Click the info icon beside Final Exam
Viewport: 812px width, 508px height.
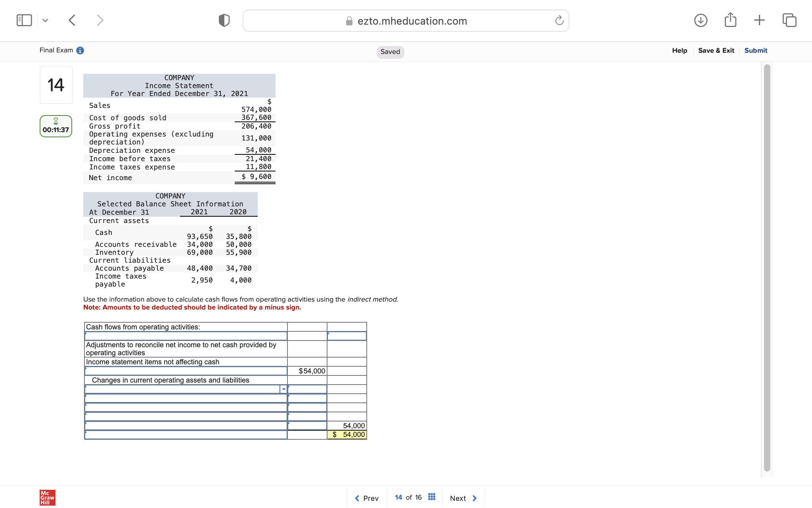[80, 50]
